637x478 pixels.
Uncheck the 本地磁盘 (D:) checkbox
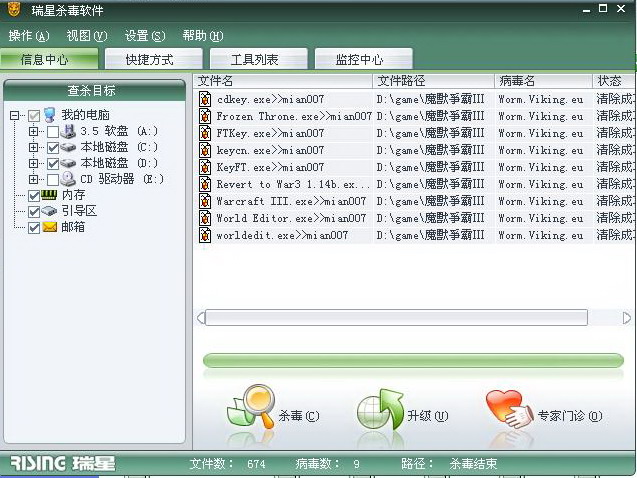pos(53,164)
